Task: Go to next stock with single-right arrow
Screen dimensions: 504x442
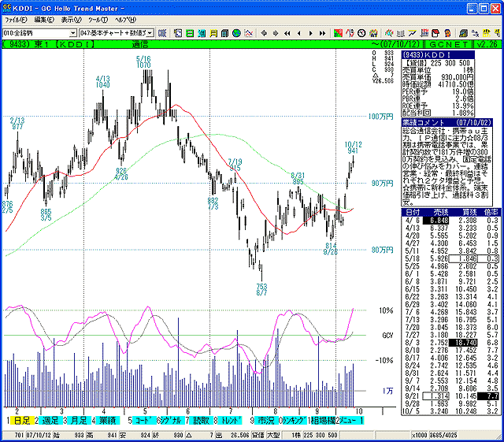Action: pyautogui.click(x=310, y=33)
